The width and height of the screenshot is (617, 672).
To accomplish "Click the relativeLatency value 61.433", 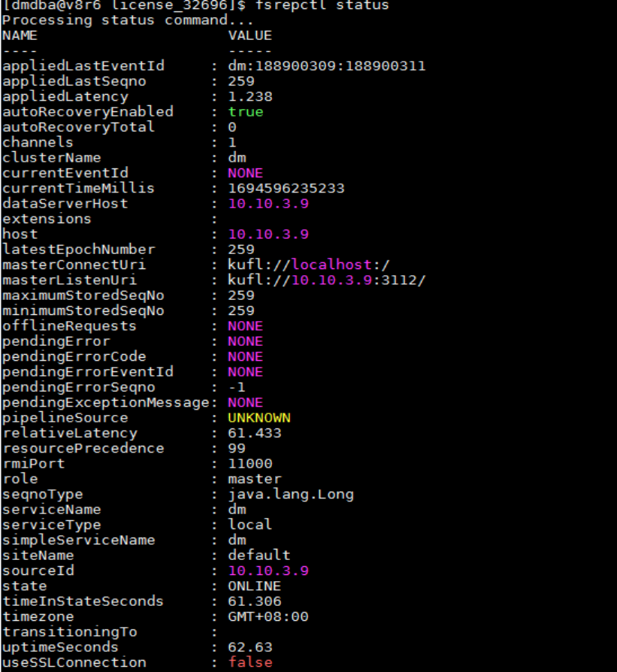I will pos(254,433).
